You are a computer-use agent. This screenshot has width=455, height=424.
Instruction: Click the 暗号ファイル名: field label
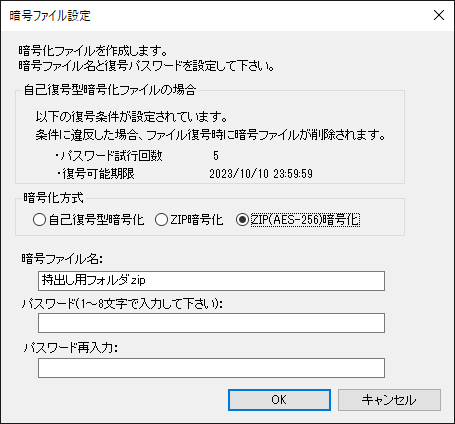[62, 259]
